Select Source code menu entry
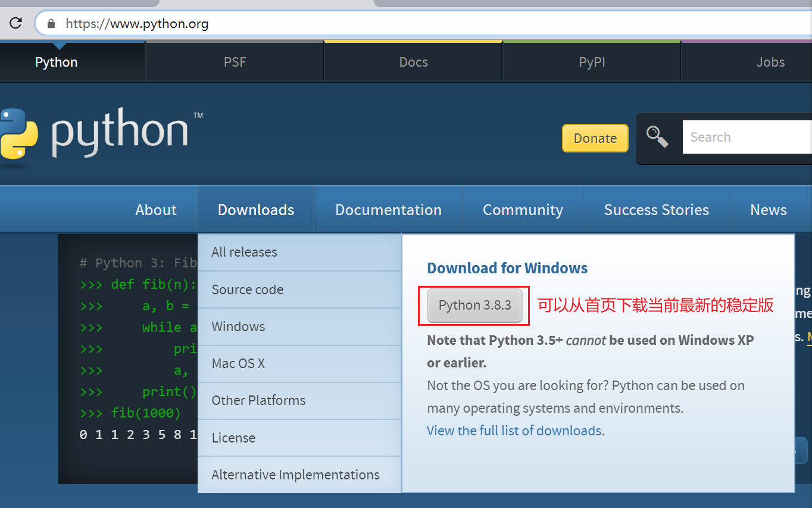 [x=248, y=289]
